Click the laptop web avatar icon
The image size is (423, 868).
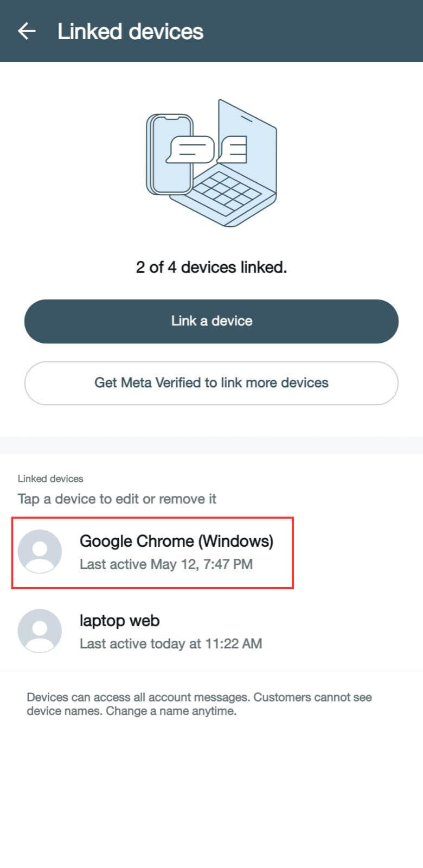[40, 630]
